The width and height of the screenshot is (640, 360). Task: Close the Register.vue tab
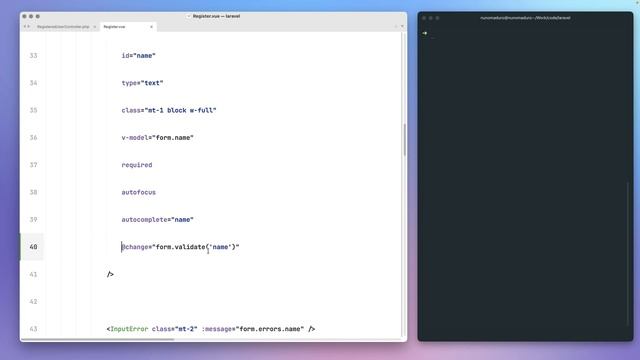(x=151, y=27)
